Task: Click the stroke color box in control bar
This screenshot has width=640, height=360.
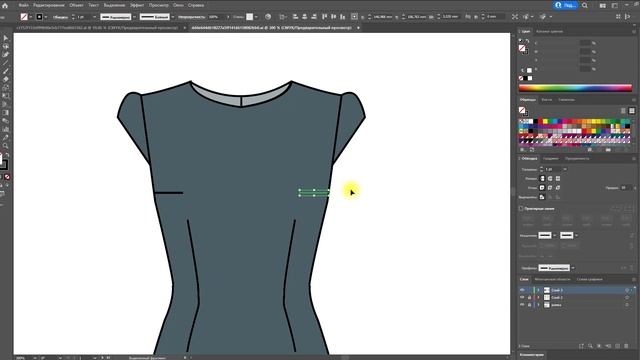Action: (39, 17)
